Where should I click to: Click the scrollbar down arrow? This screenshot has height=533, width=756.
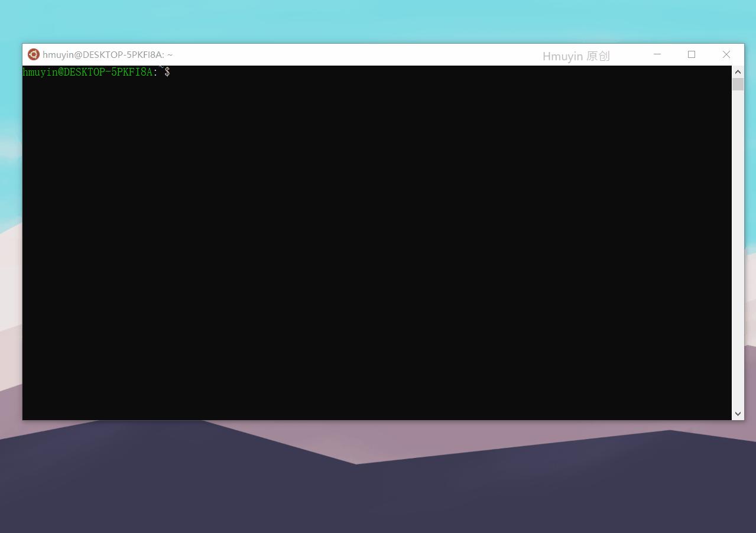[x=738, y=414]
